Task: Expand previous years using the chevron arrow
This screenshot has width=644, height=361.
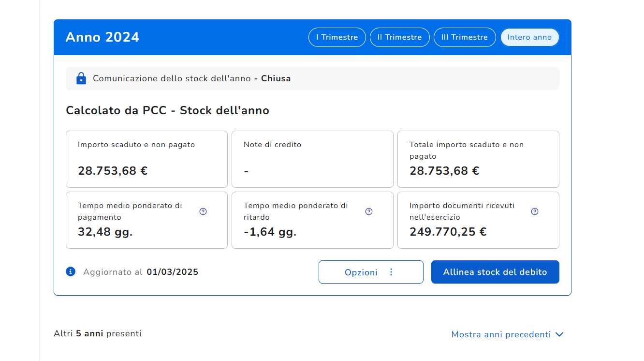Action: (x=560, y=334)
